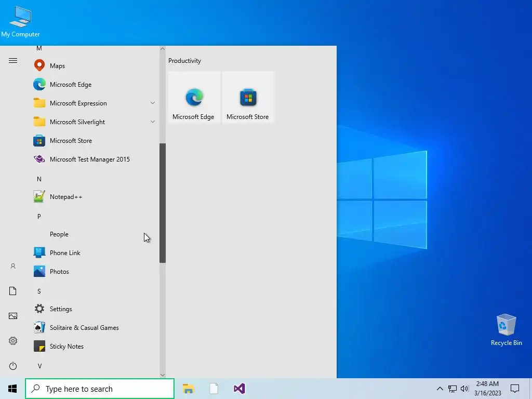Click the app list scroll up arrow
532x399 pixels.
(163, 49)
